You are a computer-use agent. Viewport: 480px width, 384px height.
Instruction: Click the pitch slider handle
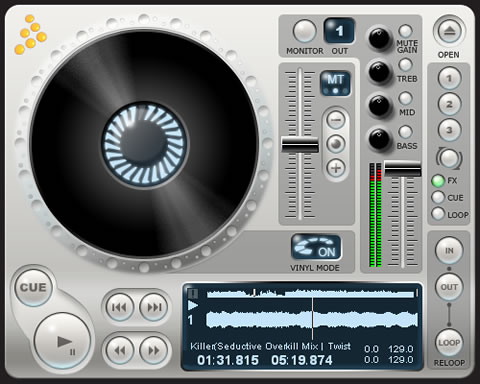300,144
